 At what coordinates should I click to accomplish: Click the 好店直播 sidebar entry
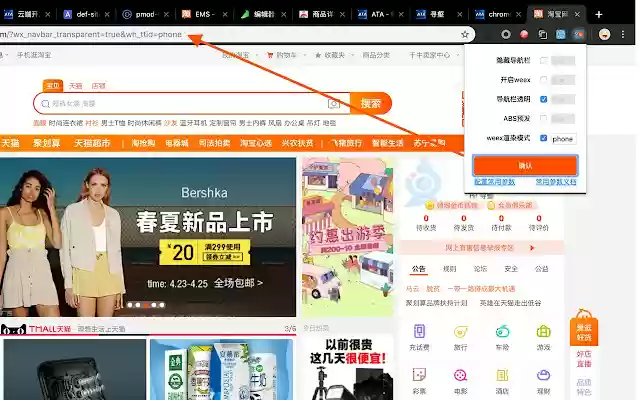click(584, 359)
